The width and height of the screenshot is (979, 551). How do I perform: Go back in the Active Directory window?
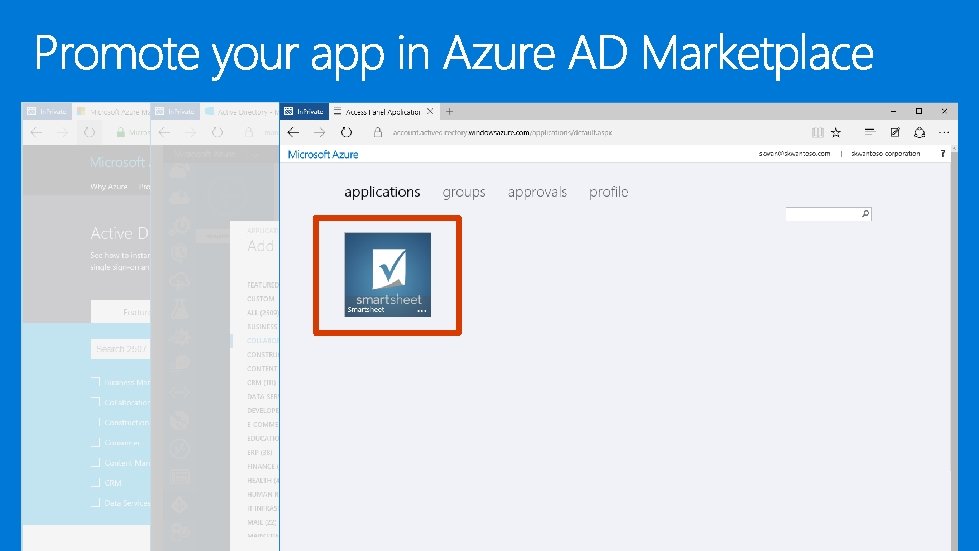[x=164, y=132]
